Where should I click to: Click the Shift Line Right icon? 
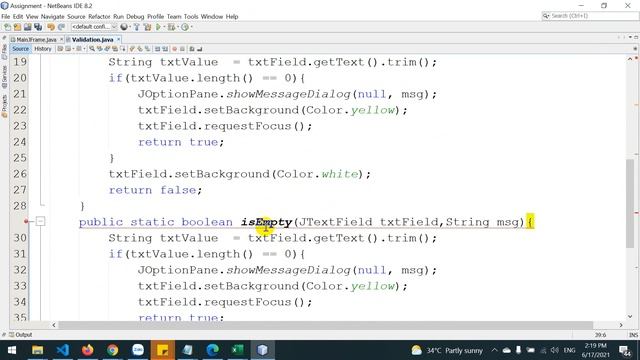pyautogui.click(x=165, y=49)
